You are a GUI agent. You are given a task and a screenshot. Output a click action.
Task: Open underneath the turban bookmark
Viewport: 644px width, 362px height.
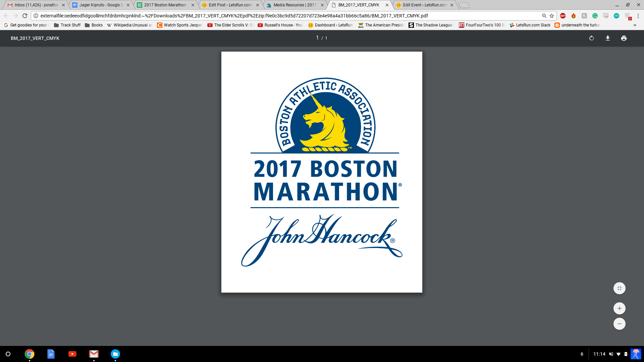pos(577,25)
